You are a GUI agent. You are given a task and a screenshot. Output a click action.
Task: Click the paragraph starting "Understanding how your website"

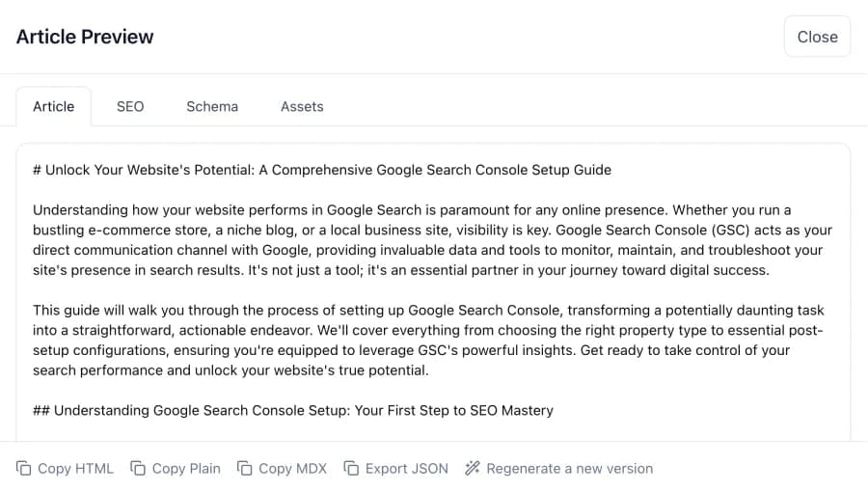point(432,239)
